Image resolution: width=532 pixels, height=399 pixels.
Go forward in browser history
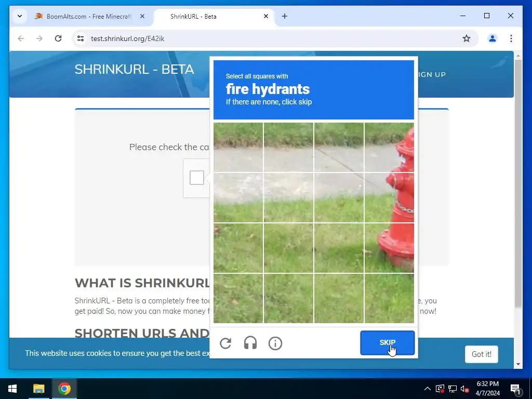(x=39, y=38)
